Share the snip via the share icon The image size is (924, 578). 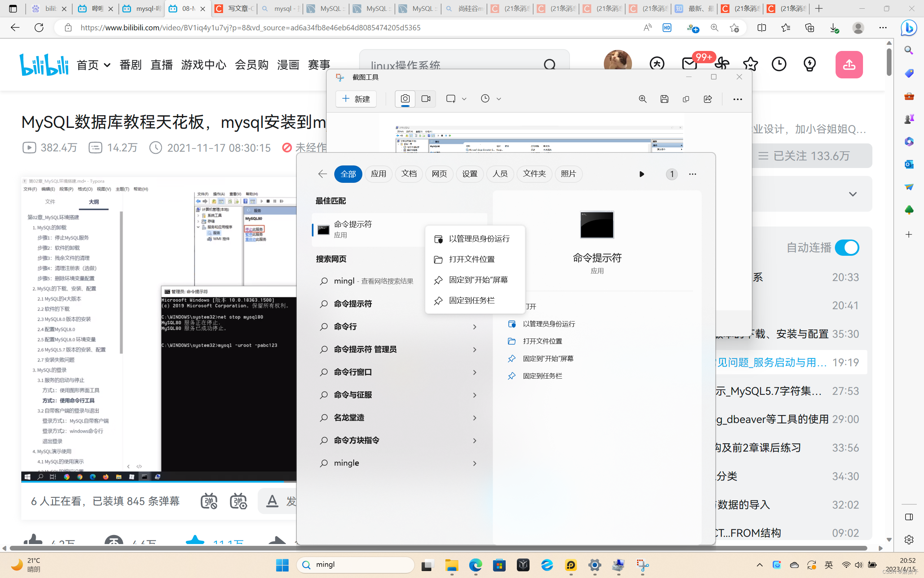point(707,99)
